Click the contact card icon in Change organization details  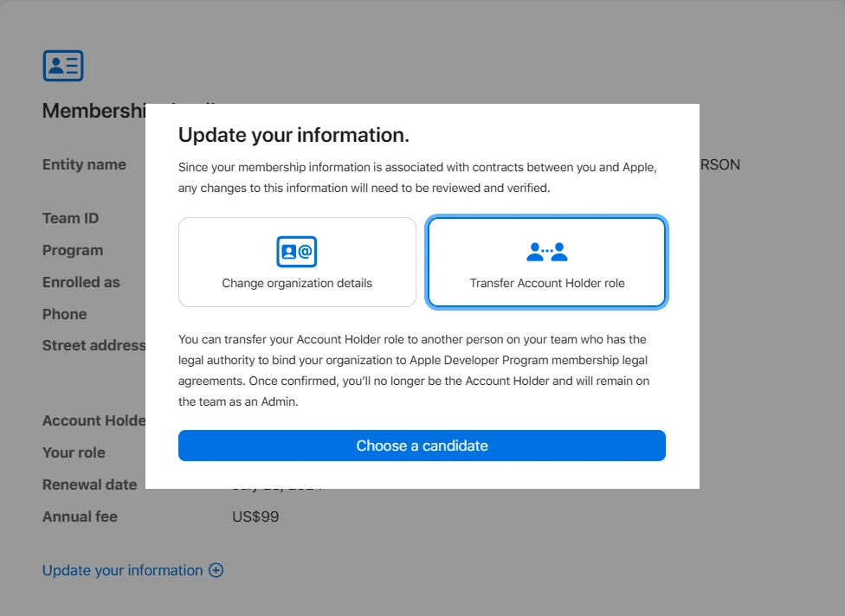click(x=297, y=252)
